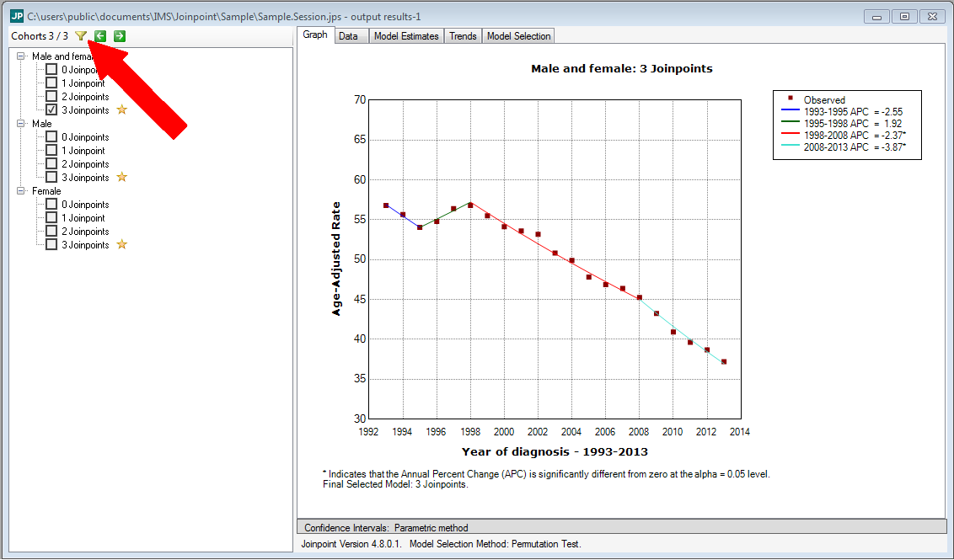Image resolution: width=954 pixels, height=560 pixels.
Task: Click star beside Male and female 3 Joinpoints
Action: point(121,109)
